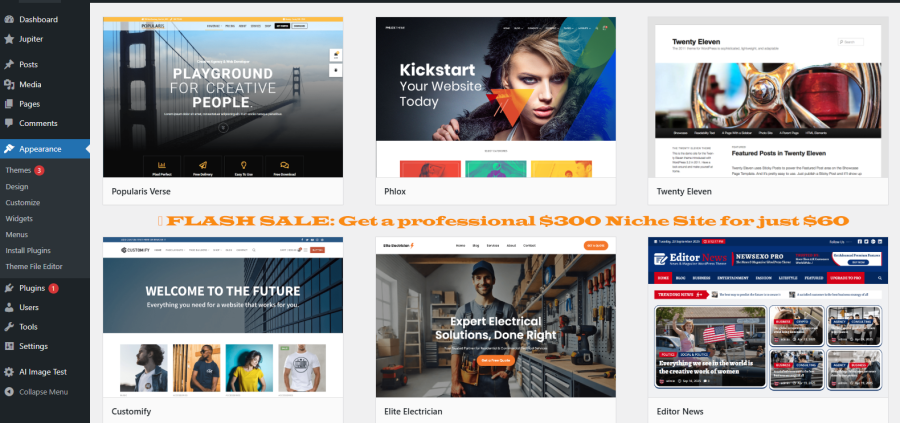Click the Popularis Verse theme name
The height and width of the screenshot is (423, 900).
141,192
